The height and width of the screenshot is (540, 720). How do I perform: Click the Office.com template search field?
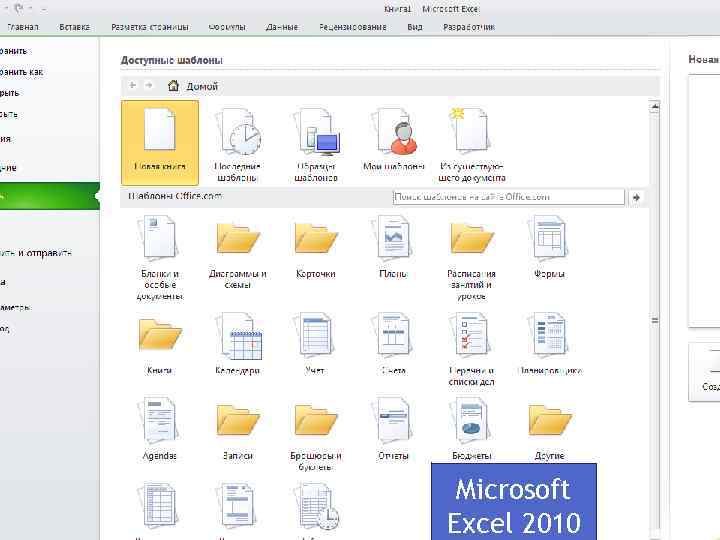coord(509,197)
